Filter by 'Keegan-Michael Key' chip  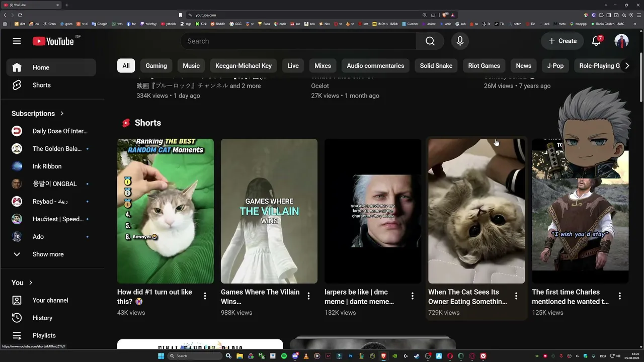(x=244, y=66)
